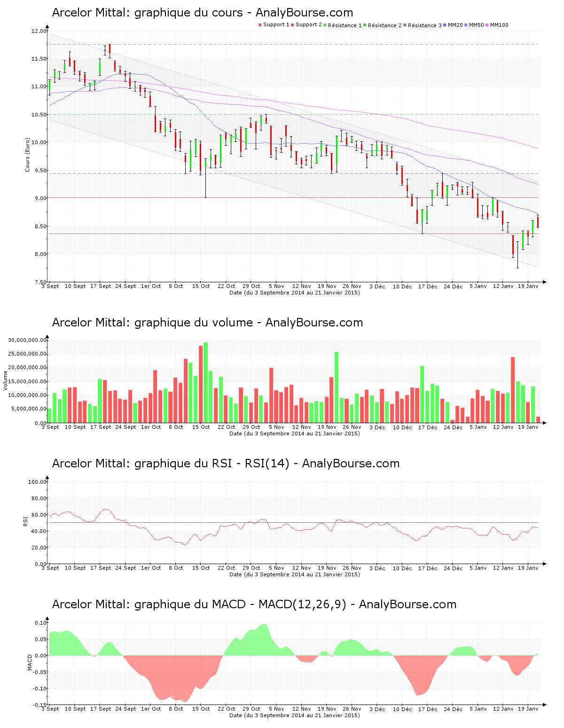This screenshot has height=728, width=564.
Task: Click the tall green volume bar near 19 Nov
Action: click(x=337, y=387)
